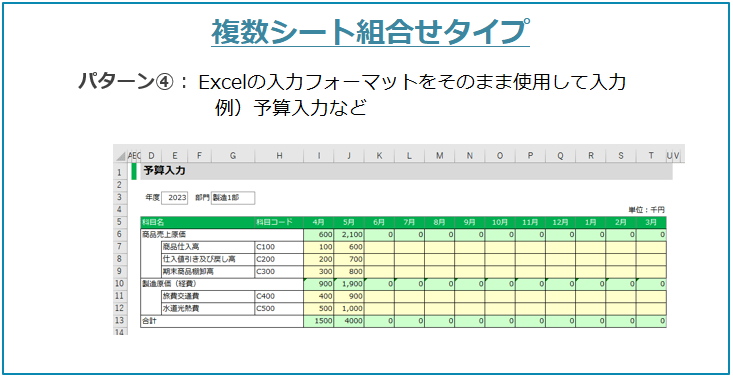Image resolution: width=733 pixels, height=378 pixels.
Task: Select the 仕入値引き及び戻し高 account cell
Action: tap(208, 259)
